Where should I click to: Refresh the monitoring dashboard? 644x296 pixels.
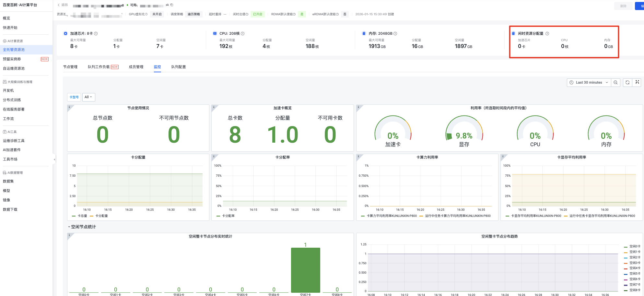coord(627,83)
